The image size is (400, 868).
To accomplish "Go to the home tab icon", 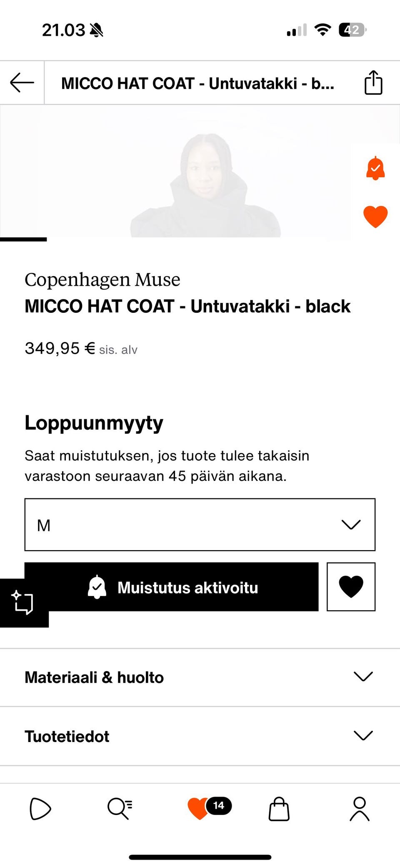I will coord(40,809).
